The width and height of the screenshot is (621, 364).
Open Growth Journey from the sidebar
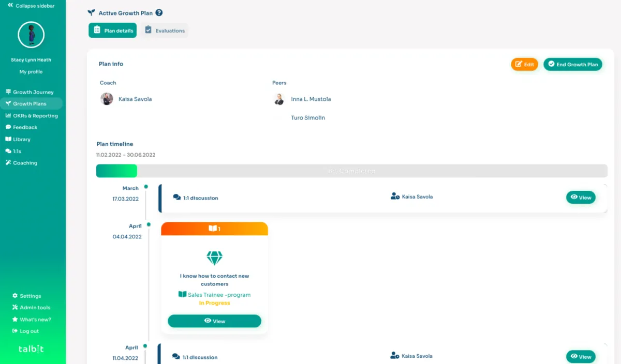click(30, 92)
